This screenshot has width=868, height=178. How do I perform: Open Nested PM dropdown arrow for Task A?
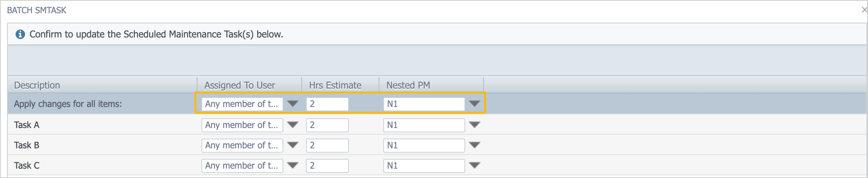pos(474,125)
